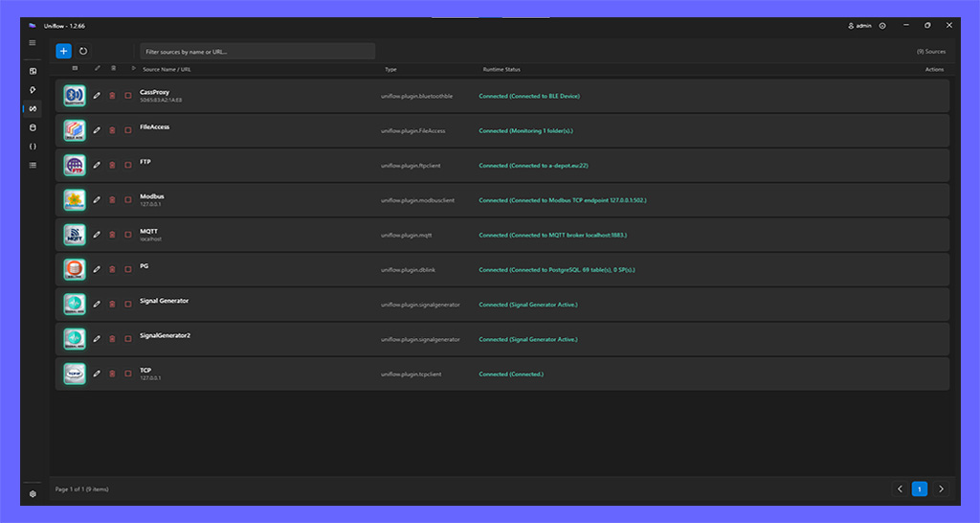The image size is (980, 523).
Task: Open the database cylinder sidebar icon
Action: pos(33,127)
